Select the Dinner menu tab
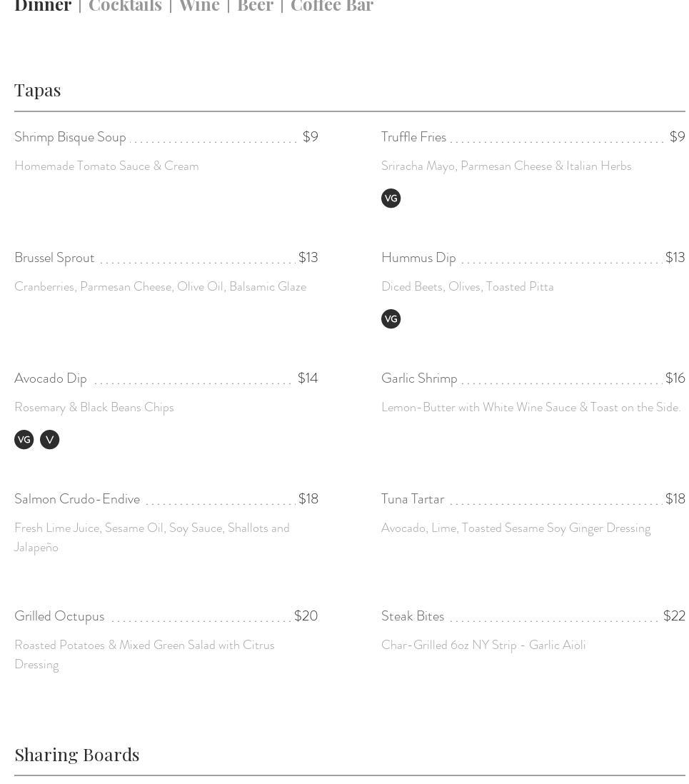The height and width of the screenshot is (784, 689). point(43,6)
